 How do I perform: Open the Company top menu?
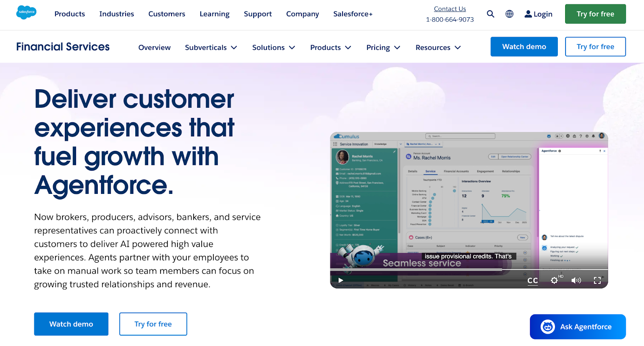click(303, 14)
